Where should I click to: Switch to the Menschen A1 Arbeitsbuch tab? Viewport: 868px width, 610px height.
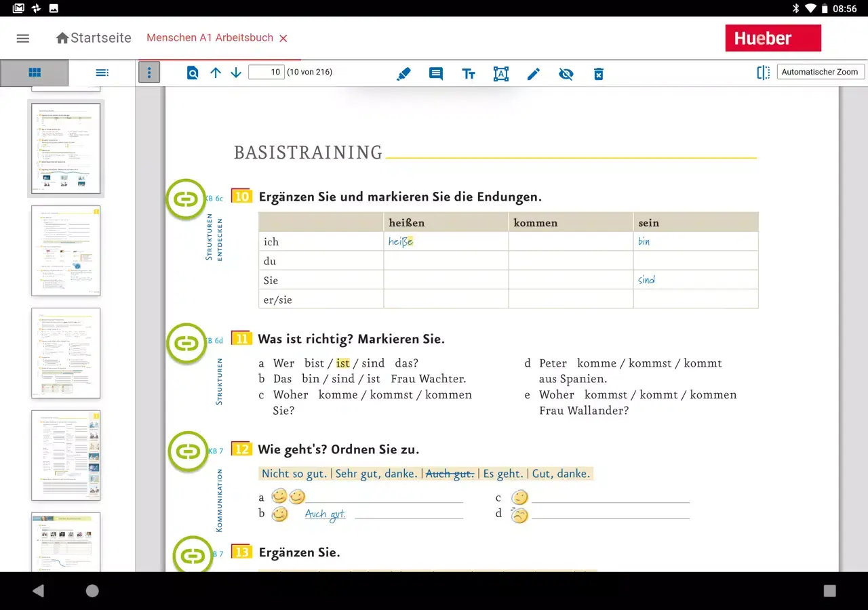pos(210,39)
